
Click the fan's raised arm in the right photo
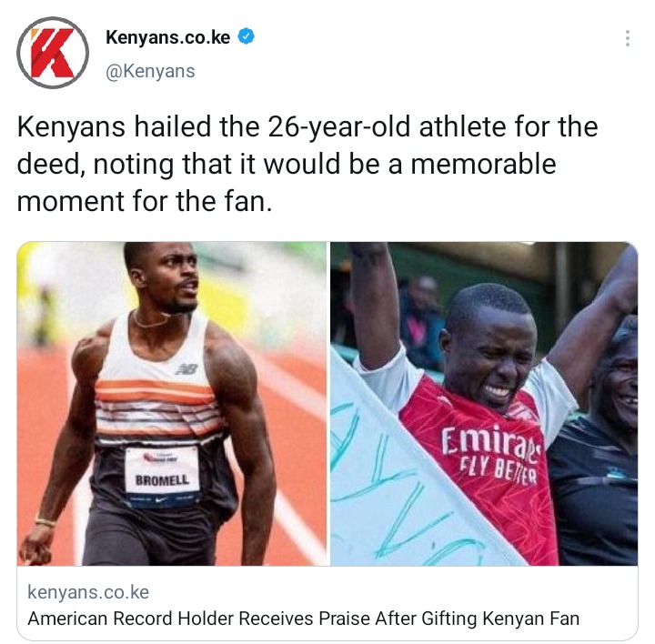[x=376, y=307]
